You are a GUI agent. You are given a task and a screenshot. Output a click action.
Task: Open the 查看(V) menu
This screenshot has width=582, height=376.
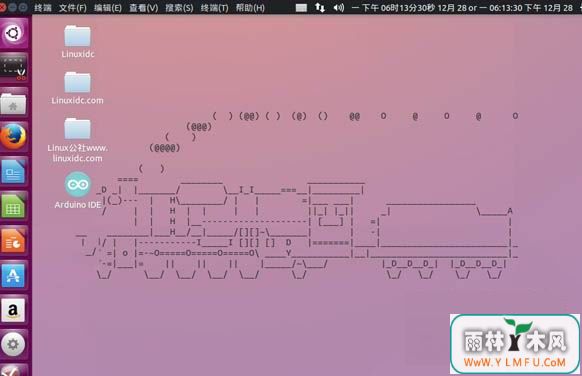click(x=143, y=8)
